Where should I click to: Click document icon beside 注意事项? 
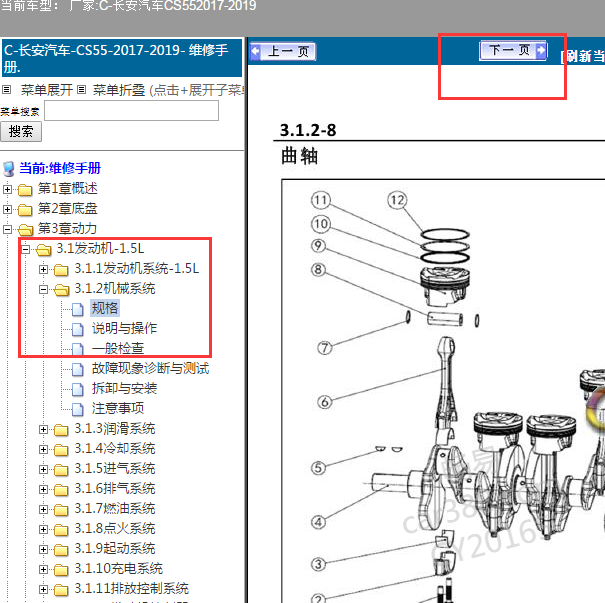pyautogui.click(x=78, y=409)
